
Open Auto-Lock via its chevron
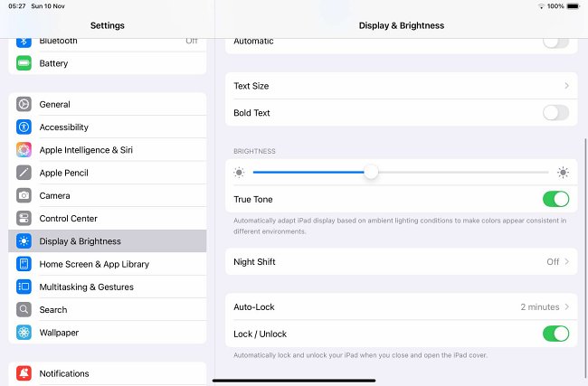566,307
